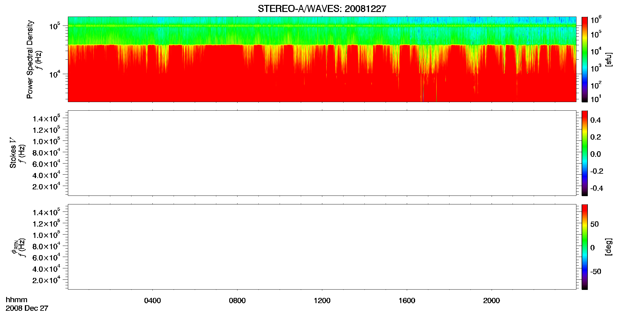Click the 0.0 label on Stokes colorbar

(595, 154)
